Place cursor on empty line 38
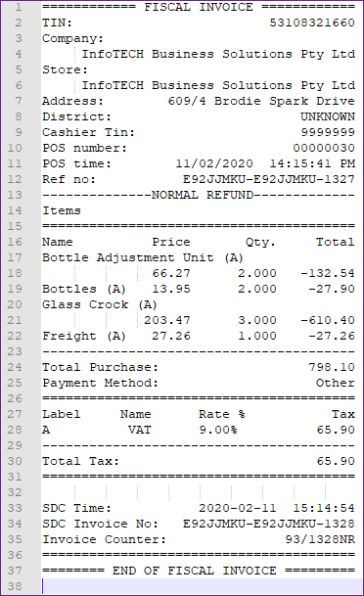This screenshot has height=596, width=364. click(x=202, y=586)
